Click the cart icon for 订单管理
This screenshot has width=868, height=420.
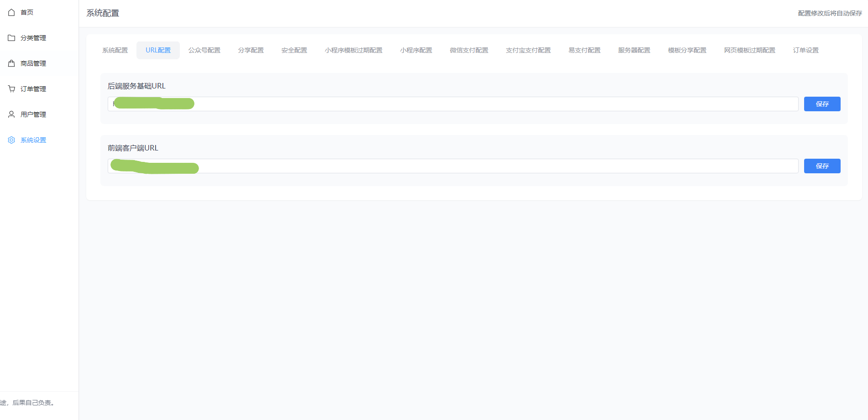click(11, 89)
